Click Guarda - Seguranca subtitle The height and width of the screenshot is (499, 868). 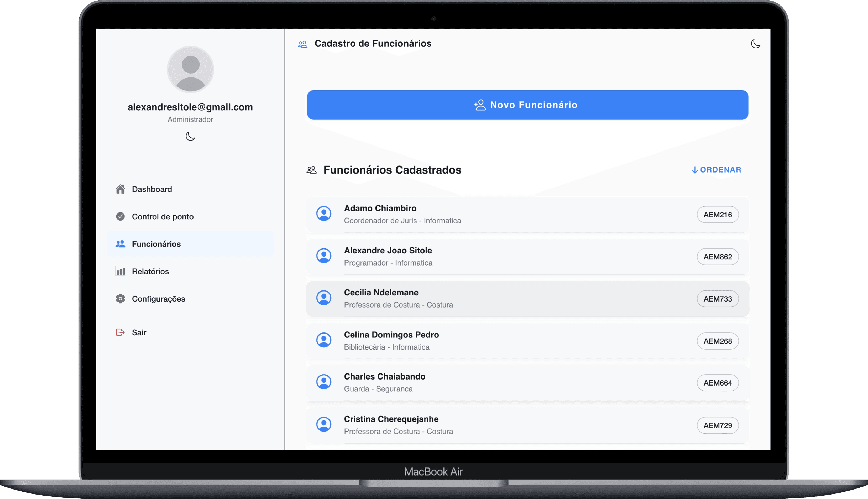(x=378, y=389)
